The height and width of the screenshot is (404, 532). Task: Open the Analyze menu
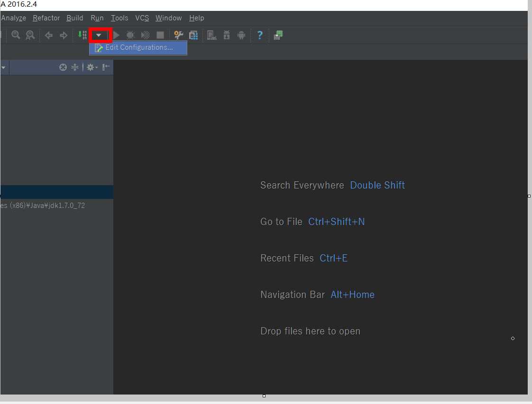[x=14, y=18]
